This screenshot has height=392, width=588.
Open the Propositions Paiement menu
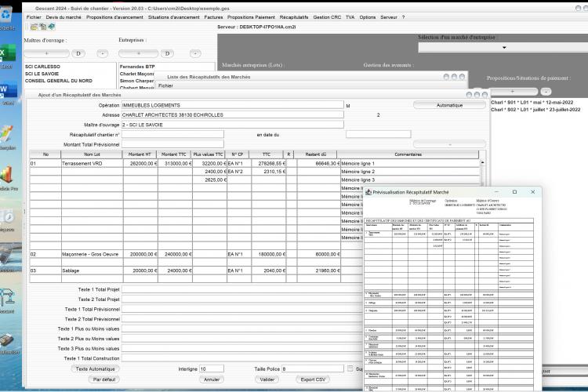pyautogui.click(x=251, y=17)
